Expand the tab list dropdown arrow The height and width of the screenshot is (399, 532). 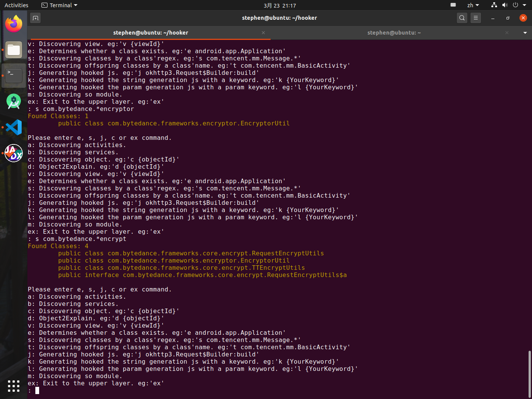(x=525, y=33)
